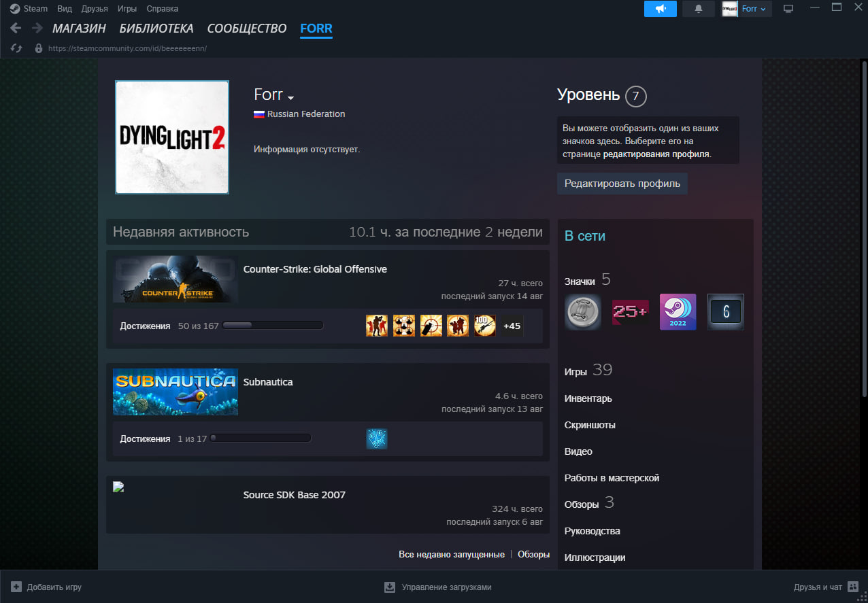Show the +45 more CS:GO achievements
The width and height of the screenshot is (868, 603).
(x=512, y=326)
